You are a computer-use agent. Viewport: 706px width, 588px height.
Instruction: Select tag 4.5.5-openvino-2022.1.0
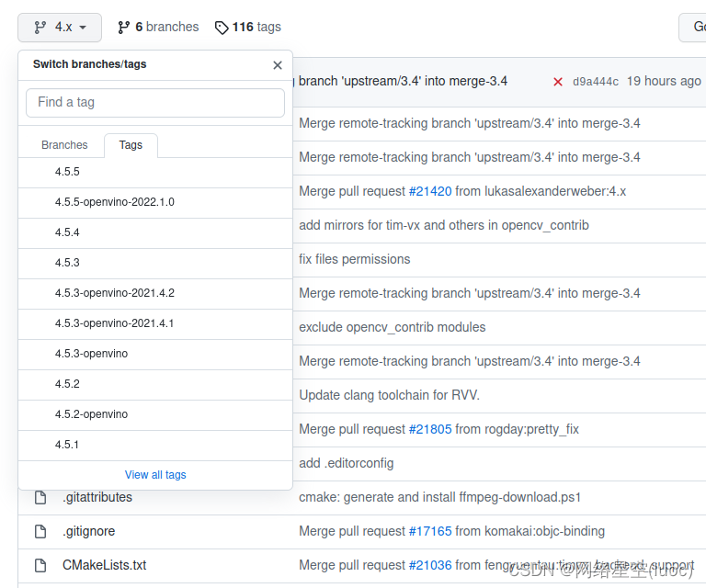[x=155, y=202]
